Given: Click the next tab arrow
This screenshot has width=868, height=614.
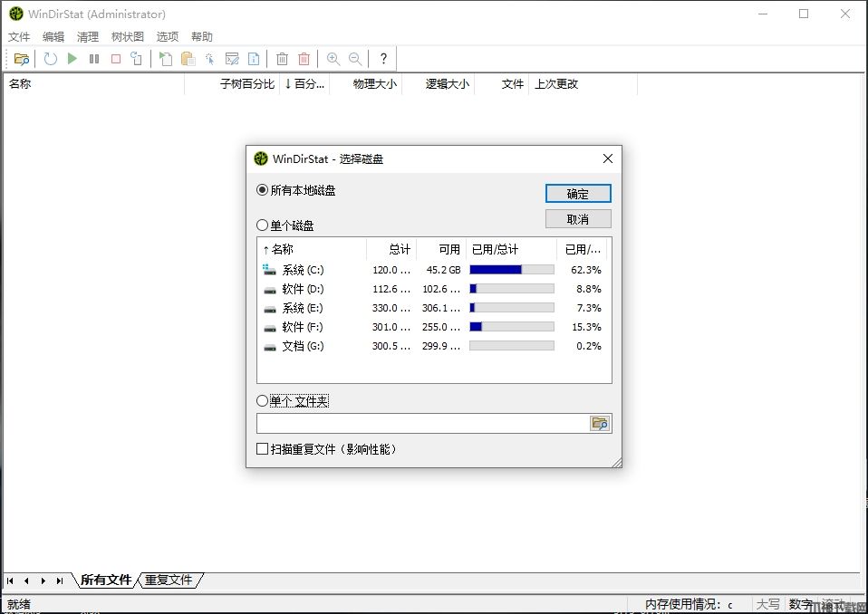Looking at the screenshot, I should (x=43, y=580).
